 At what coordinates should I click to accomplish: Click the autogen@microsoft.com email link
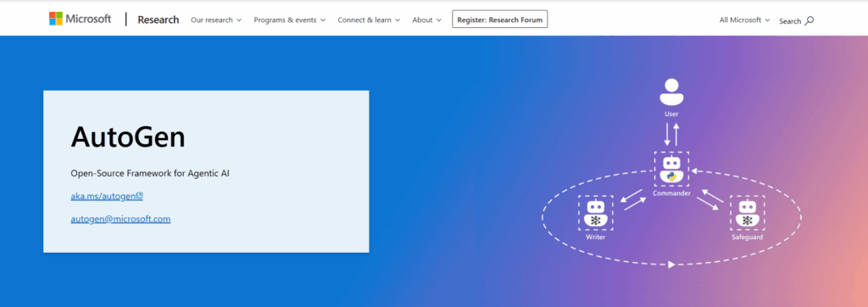point(120,219)
